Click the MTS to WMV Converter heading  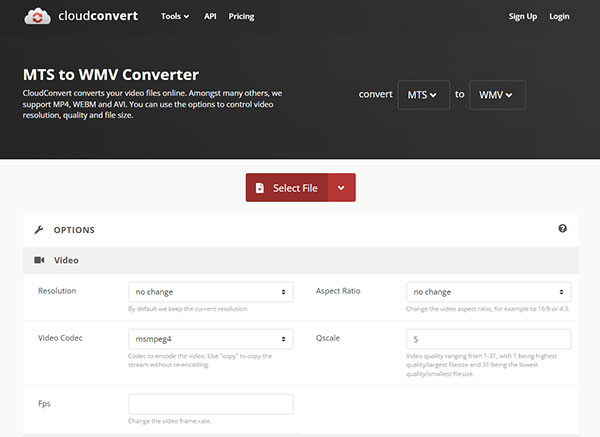tap(111, 75)
